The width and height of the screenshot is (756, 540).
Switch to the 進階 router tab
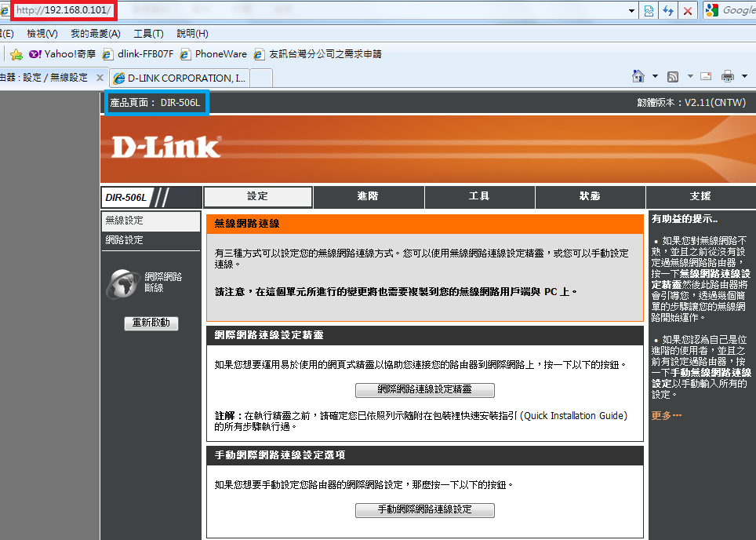tap(369, 196)
